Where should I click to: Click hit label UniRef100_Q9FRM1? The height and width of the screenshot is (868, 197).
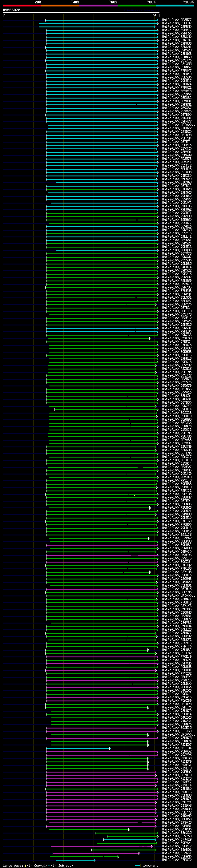click(176, 104)
